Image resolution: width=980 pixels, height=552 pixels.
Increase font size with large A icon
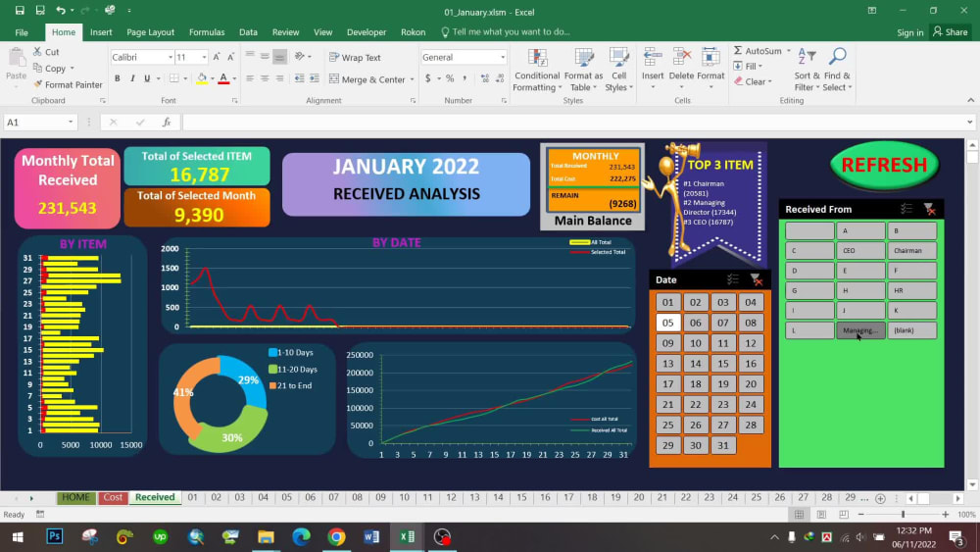pos(217,57)
